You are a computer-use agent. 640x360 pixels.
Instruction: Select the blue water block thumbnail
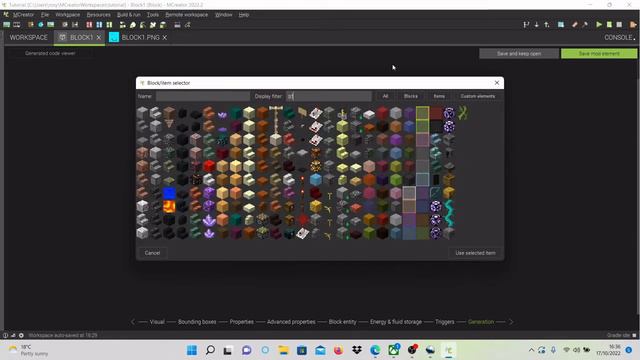[x=169, y=193]
